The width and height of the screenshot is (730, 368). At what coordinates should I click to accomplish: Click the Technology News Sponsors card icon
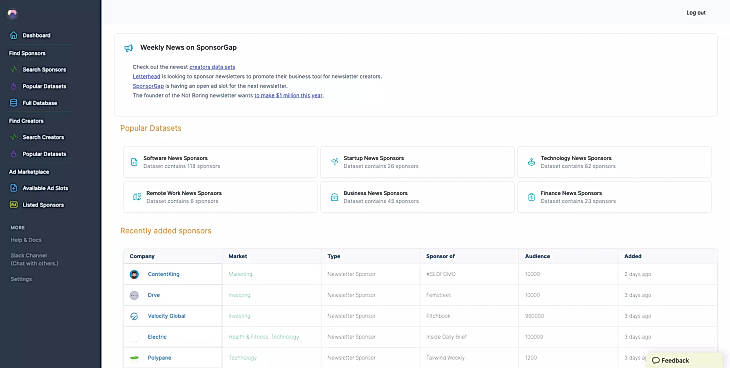tap(531, 162)
